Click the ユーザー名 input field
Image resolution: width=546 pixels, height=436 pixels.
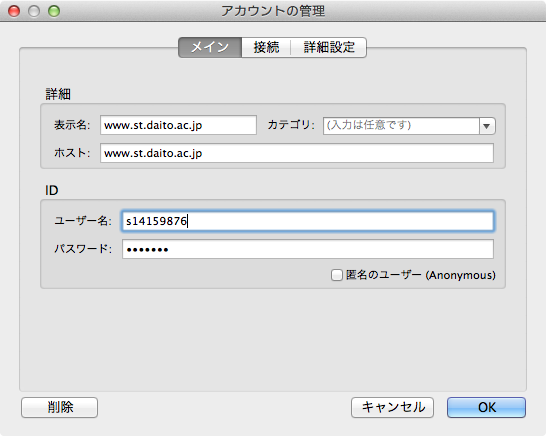pos(307,221)
